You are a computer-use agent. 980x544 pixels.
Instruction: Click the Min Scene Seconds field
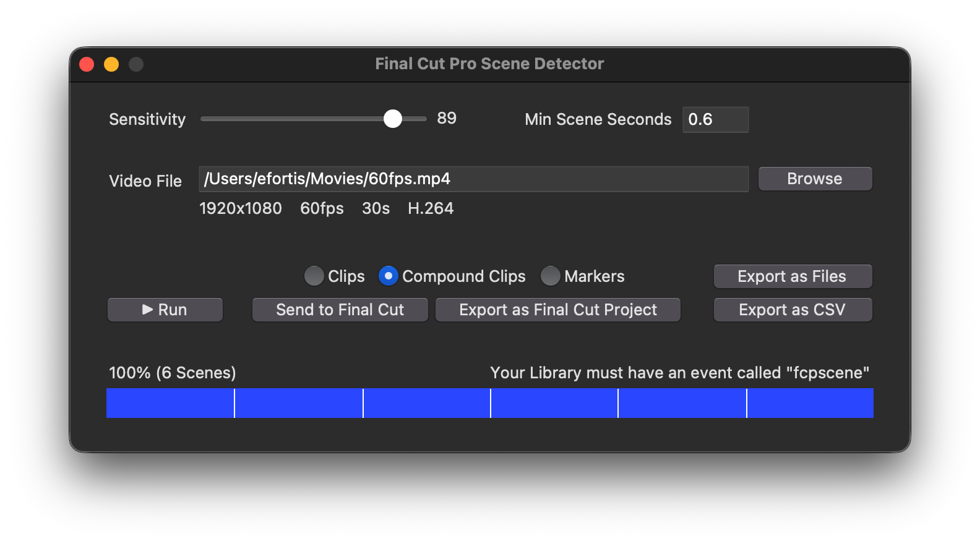click(715, 119)
